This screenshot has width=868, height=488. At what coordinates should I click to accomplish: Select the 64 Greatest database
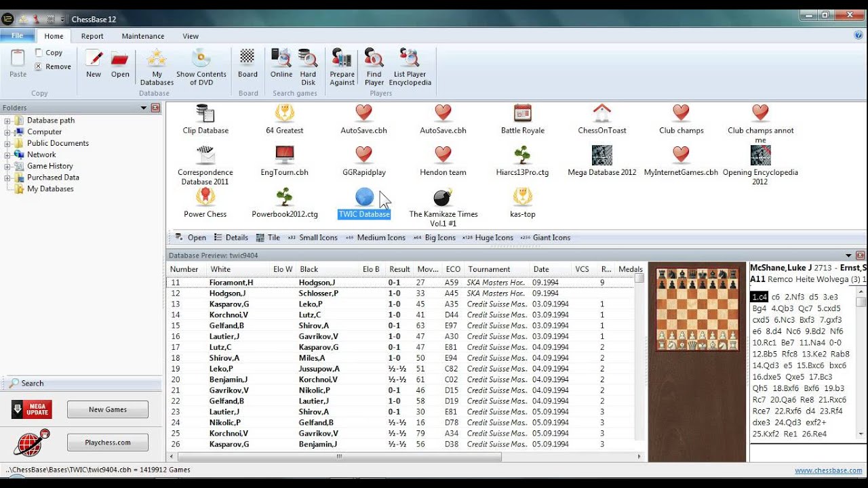(285, 119)
